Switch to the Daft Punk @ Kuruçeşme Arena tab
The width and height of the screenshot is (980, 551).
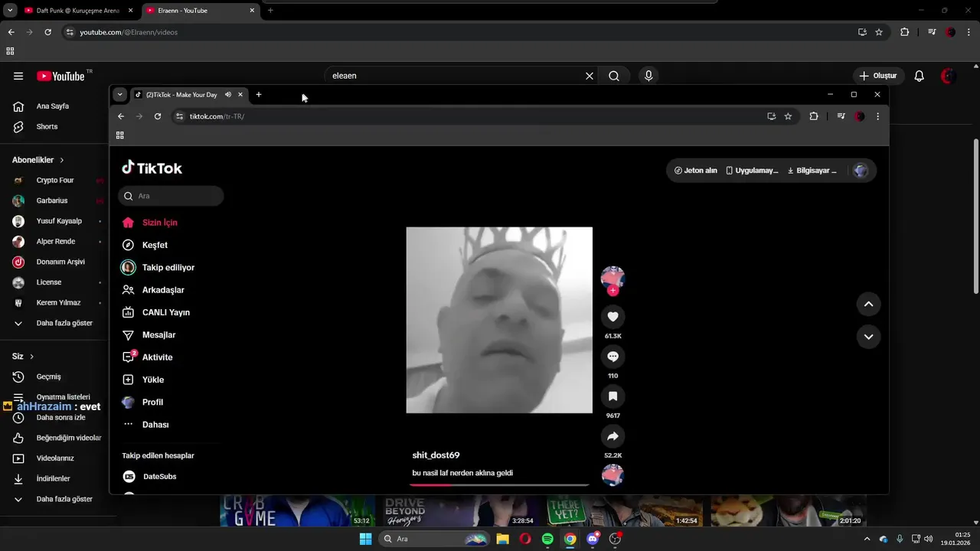(77, 11)
